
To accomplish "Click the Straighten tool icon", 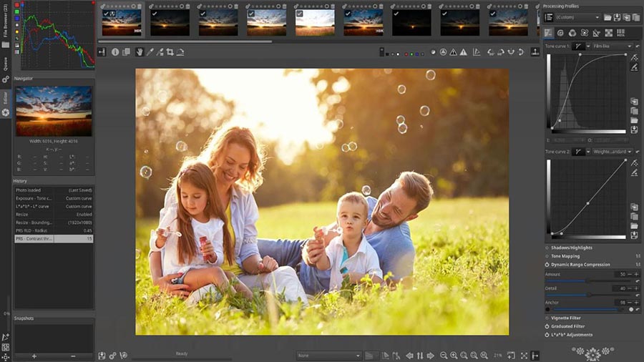I will click(180, 52).
